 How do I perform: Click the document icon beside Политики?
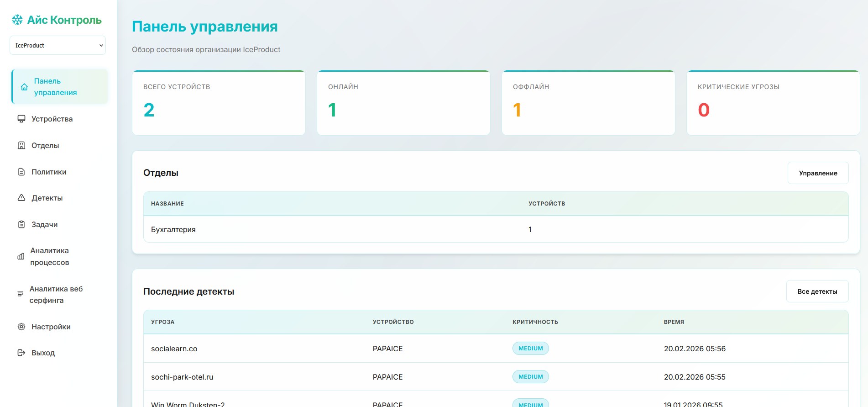21,172
